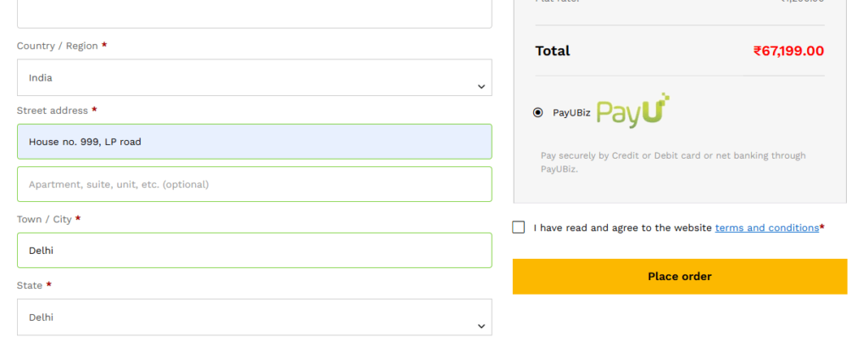This screenshot has width=868, height=337.
Task: Click the Apartment, suite, unit optional field
Action: tap(254, 184)
